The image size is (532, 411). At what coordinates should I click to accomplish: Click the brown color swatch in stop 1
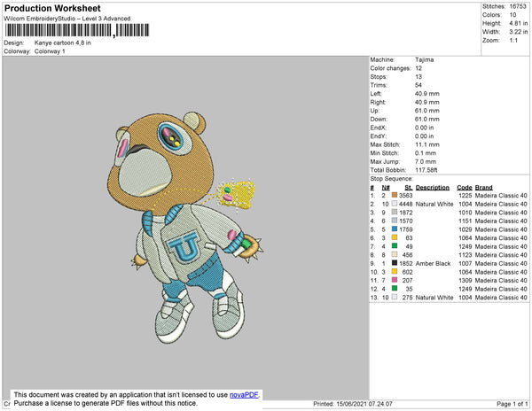[395, 195]
